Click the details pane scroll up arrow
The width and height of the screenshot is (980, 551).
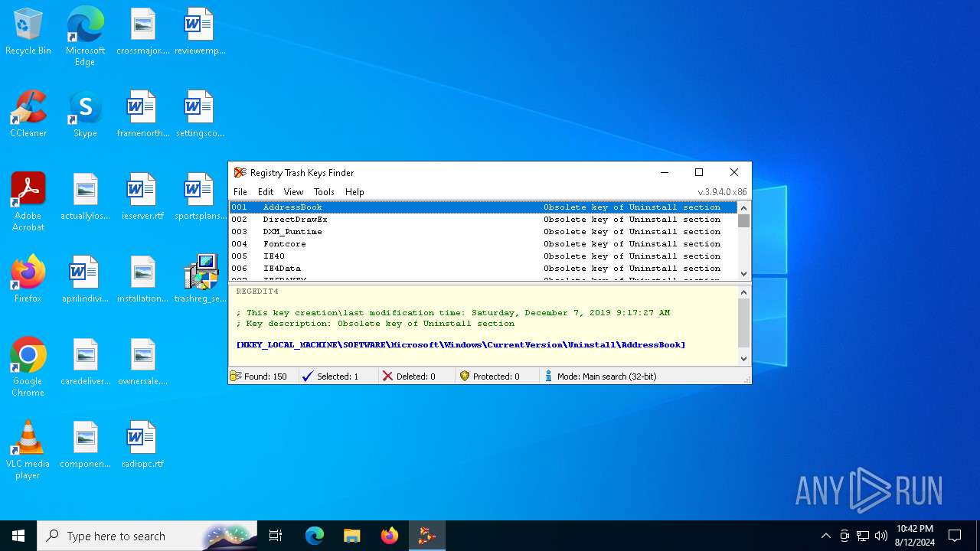coord(743,292)
